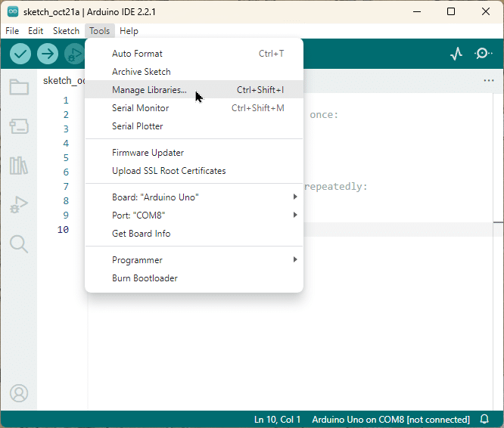
Task: Open Serial Plotter from Tools menu
Action: pos(194,126)
